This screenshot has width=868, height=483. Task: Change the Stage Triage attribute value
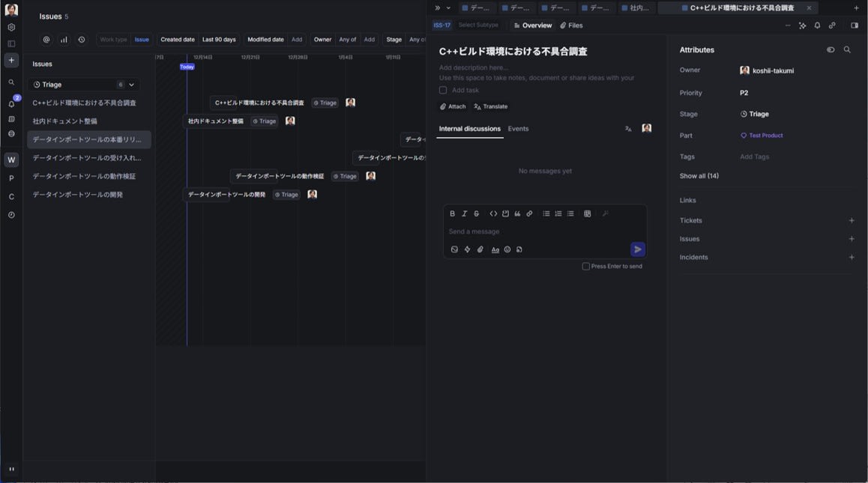coord(755,114)
